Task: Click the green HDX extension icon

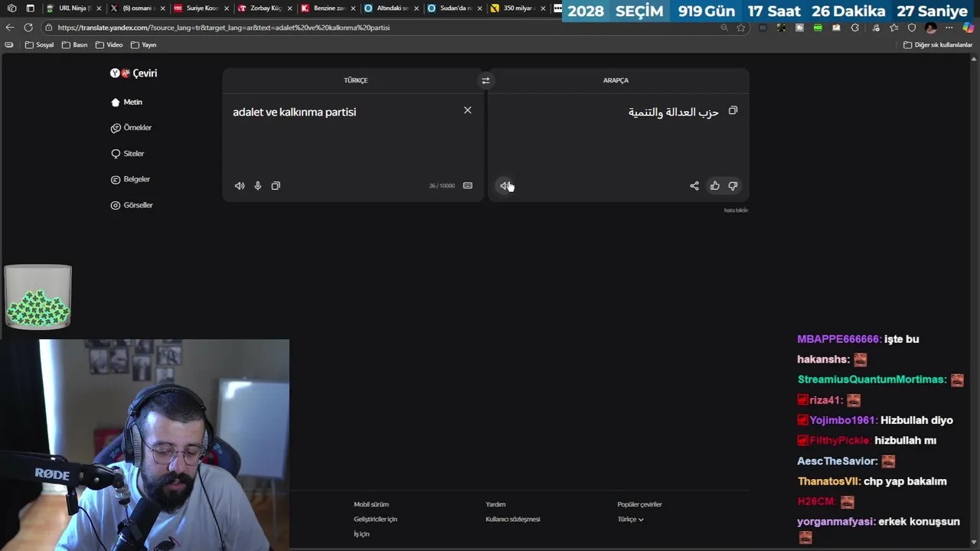Action: tap(818, 28)
